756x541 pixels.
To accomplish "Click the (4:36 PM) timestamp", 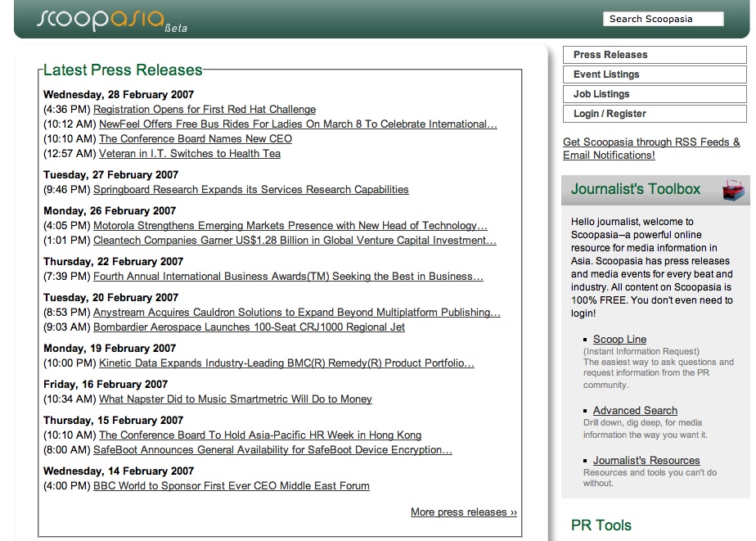I will pos(67,110).
